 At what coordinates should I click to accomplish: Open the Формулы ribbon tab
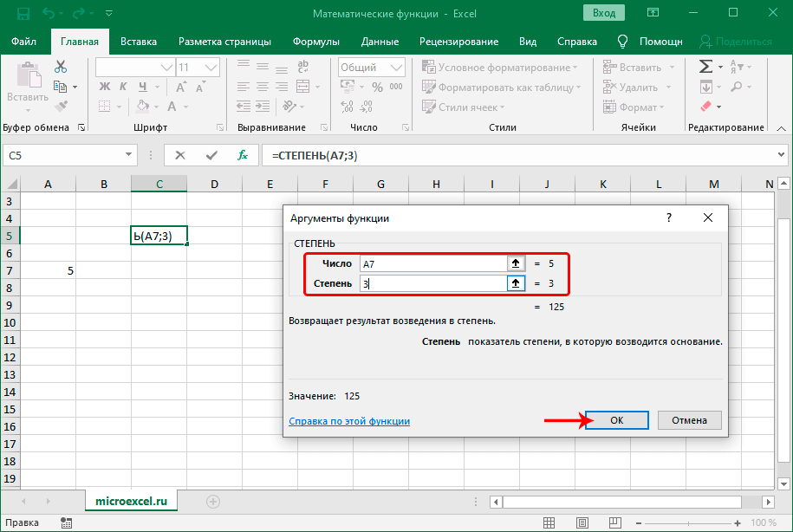(315, 41)
